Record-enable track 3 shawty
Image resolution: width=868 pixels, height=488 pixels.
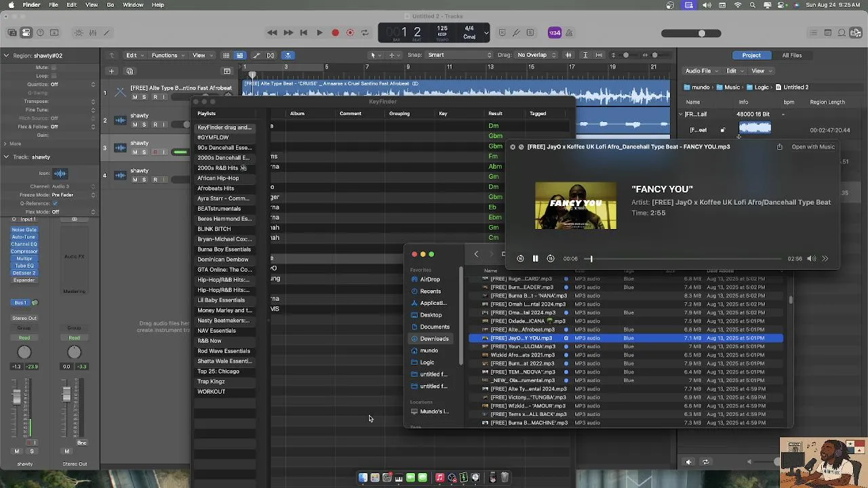[155, 152]
